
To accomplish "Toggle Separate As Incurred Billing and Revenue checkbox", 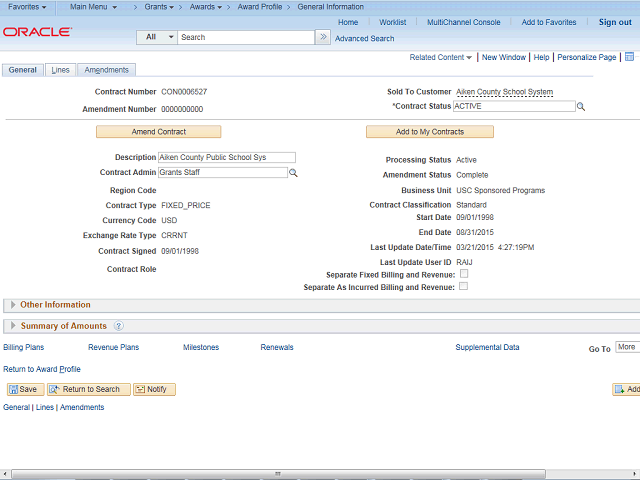I will pyautogui.click(x=463, y=286).
